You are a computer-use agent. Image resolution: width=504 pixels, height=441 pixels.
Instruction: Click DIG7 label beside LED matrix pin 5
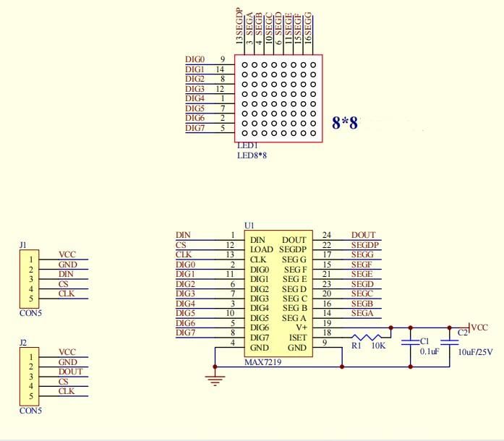[x=195, y=128]
